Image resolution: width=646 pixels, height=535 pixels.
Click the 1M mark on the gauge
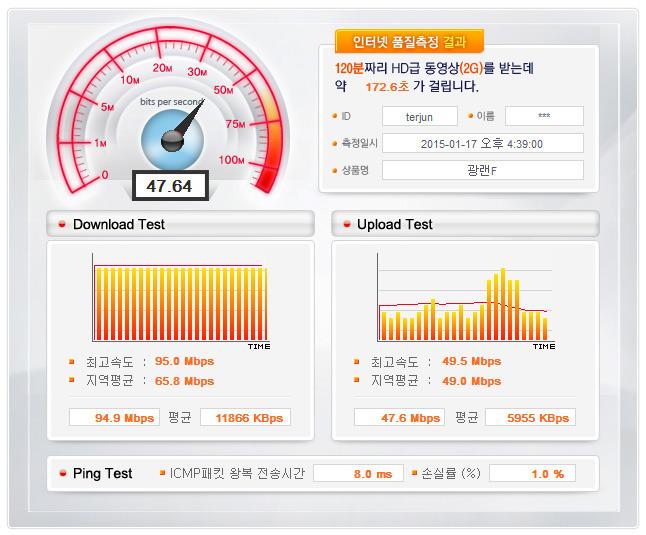pos(101,143)
